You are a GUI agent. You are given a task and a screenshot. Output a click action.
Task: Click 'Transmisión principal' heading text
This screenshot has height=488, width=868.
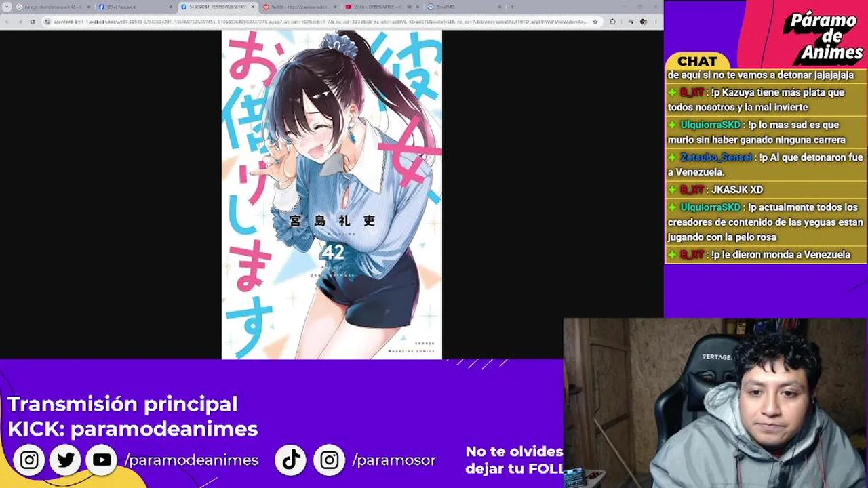click(x=123, y=404)
